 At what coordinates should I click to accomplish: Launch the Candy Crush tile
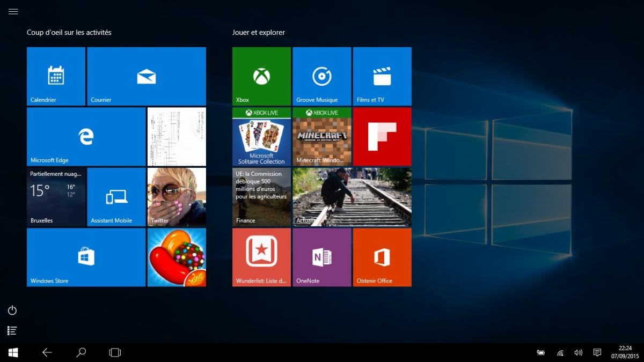[177, 257]
